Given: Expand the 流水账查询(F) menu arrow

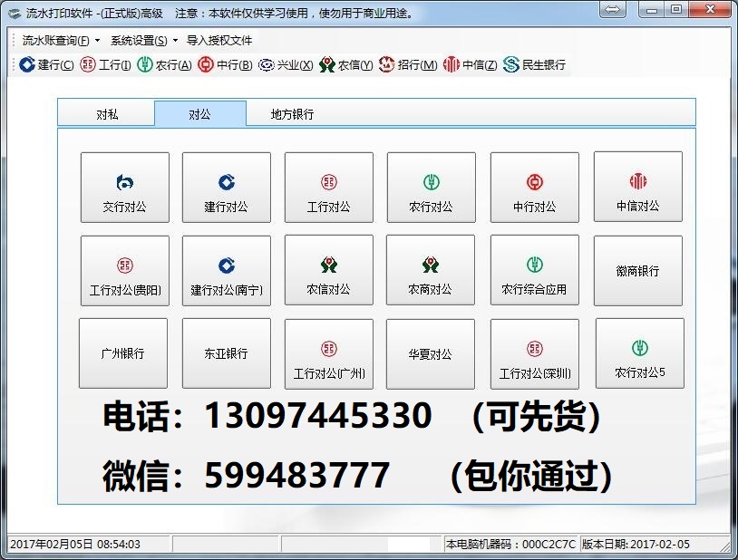Looking at the screenshot, I should [97, 41].
